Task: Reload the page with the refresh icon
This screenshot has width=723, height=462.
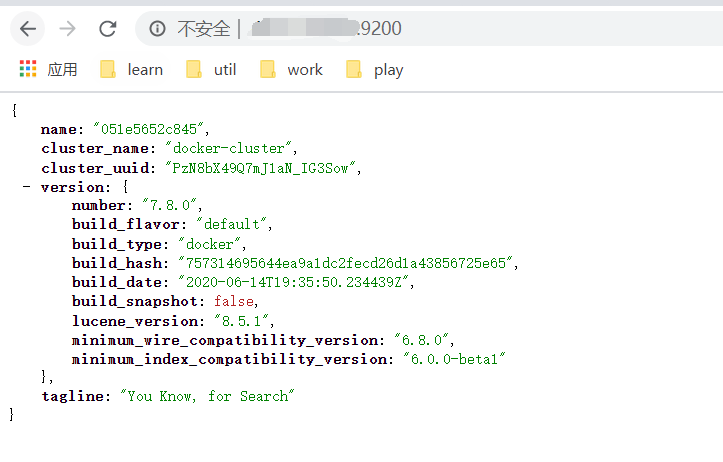Action: (x=108, y=29)
